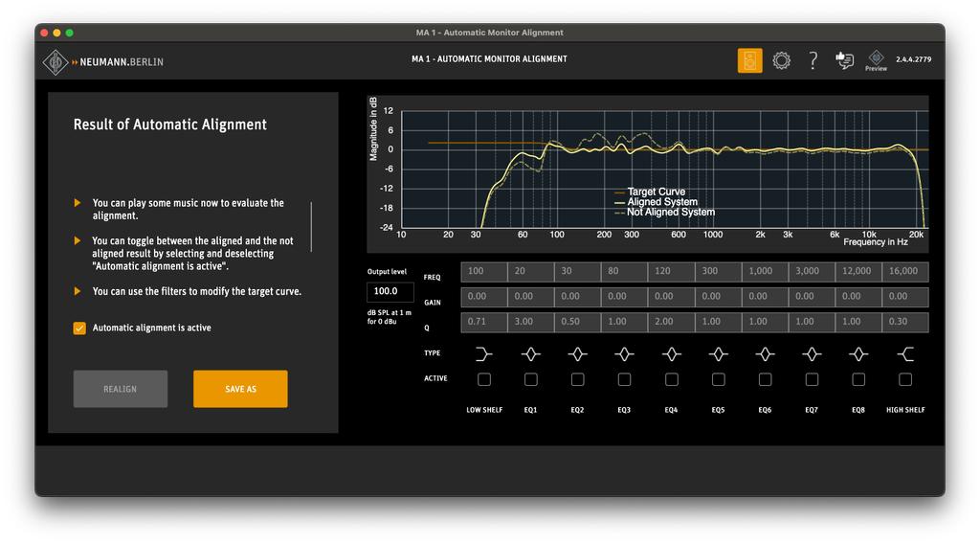Viewport: 980px width, 543px height.
Task: Click Not Aligned System legend entry
Action: [x=664, y=212]
